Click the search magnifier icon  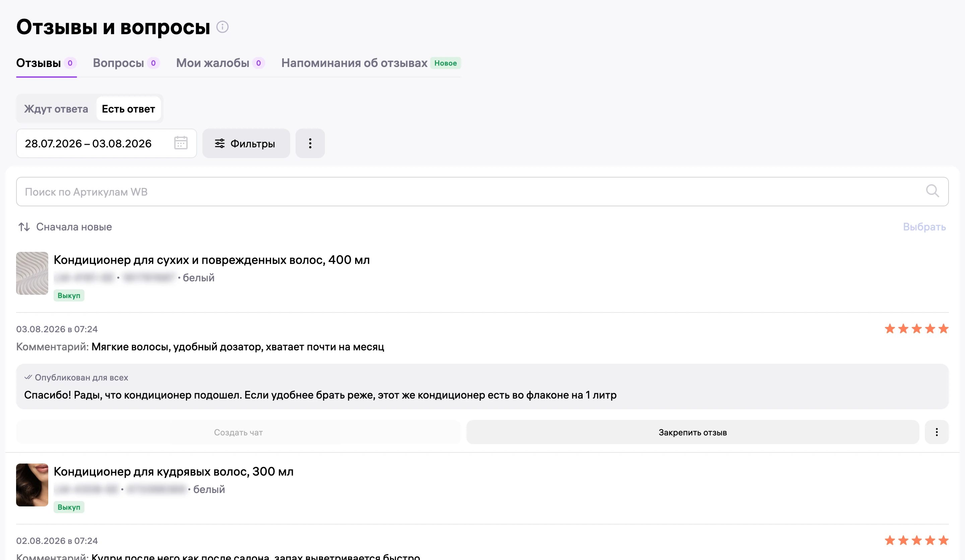pos(932,191)
